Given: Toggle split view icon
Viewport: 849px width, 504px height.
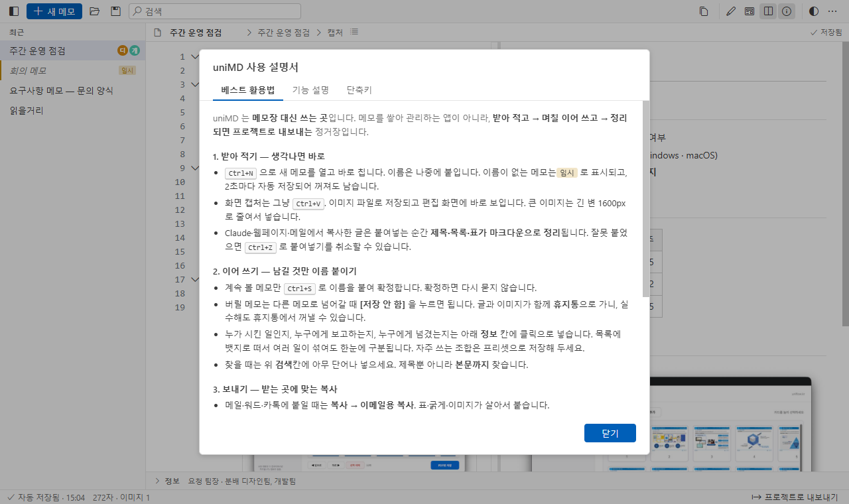Looking at the screenshot, I should 768,11.
